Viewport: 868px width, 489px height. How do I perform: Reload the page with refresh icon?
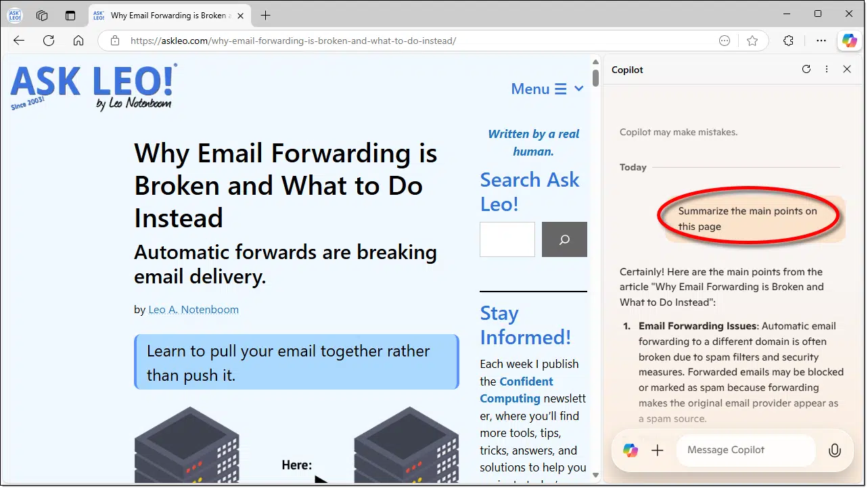pos(49,41)
